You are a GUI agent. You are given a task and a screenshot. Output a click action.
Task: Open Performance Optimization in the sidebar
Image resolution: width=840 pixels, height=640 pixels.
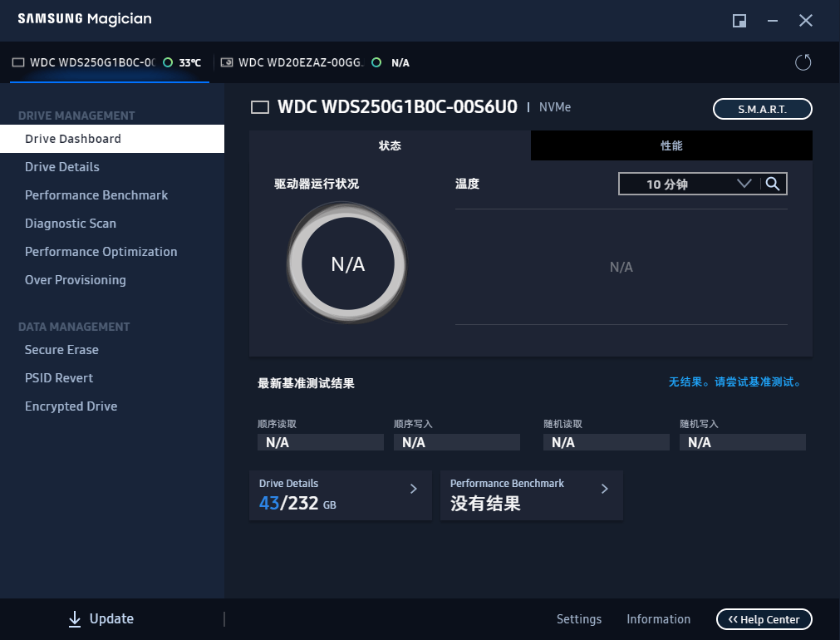coord(101,252)
